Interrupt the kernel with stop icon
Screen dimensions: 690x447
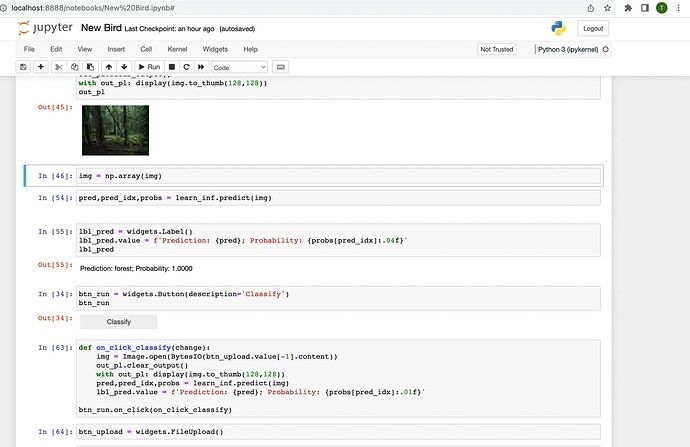(x=171, y=67)
